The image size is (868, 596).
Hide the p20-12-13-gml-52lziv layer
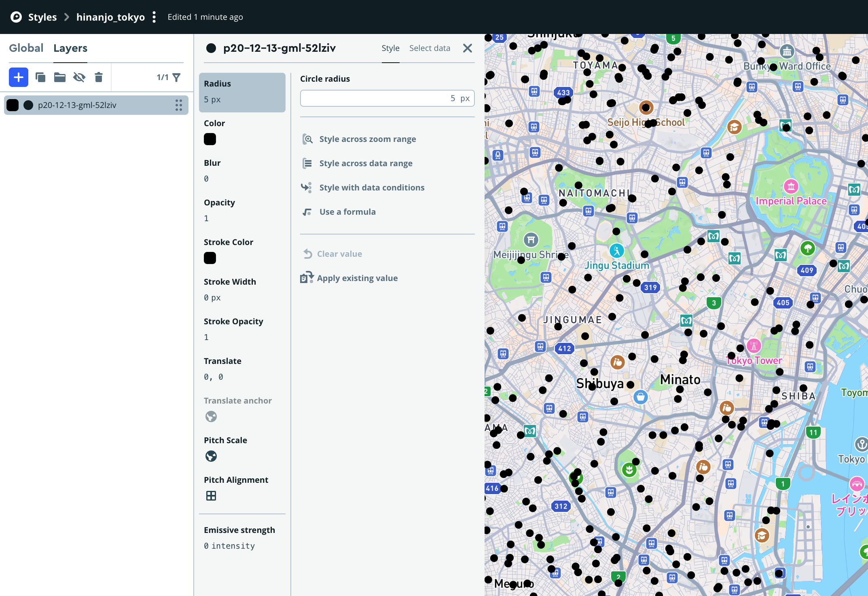pos(79,77)
